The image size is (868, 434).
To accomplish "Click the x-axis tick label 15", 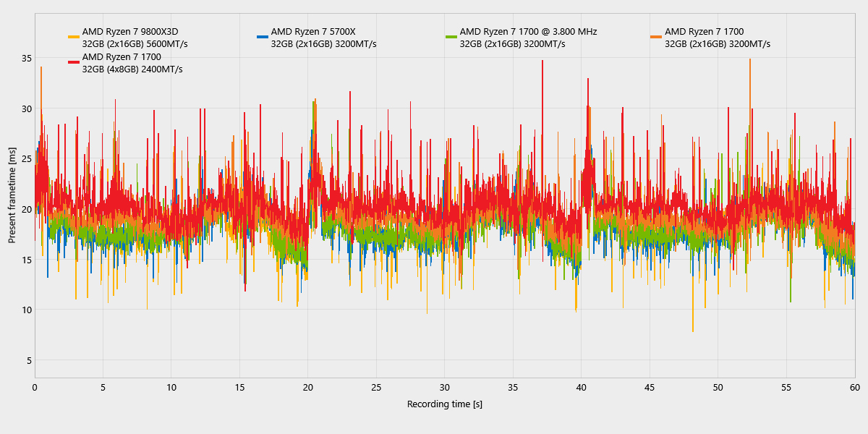I will 239,387.
